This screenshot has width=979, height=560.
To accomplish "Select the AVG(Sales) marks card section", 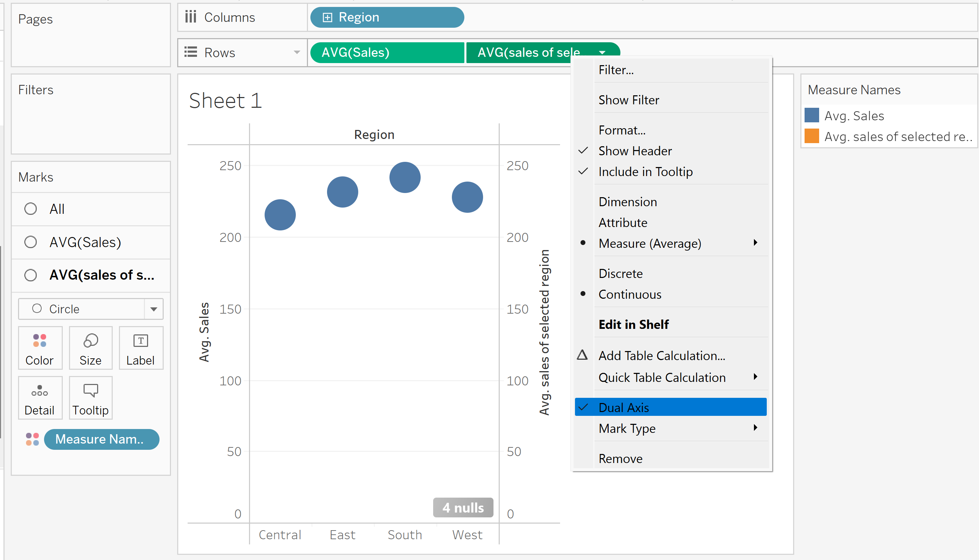I will pos(85,242).
